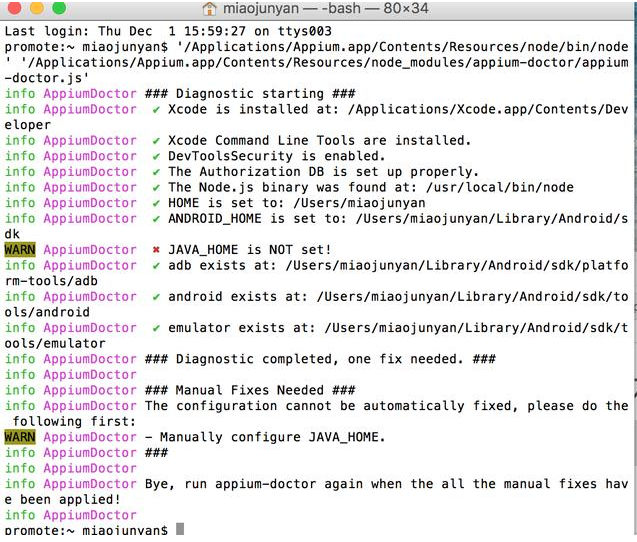The height and width of the screenshot is (542, 637).
Task: Click the green checkmark next to Xcode is installed
Action: pyautogui.click(x=156, y=109)
